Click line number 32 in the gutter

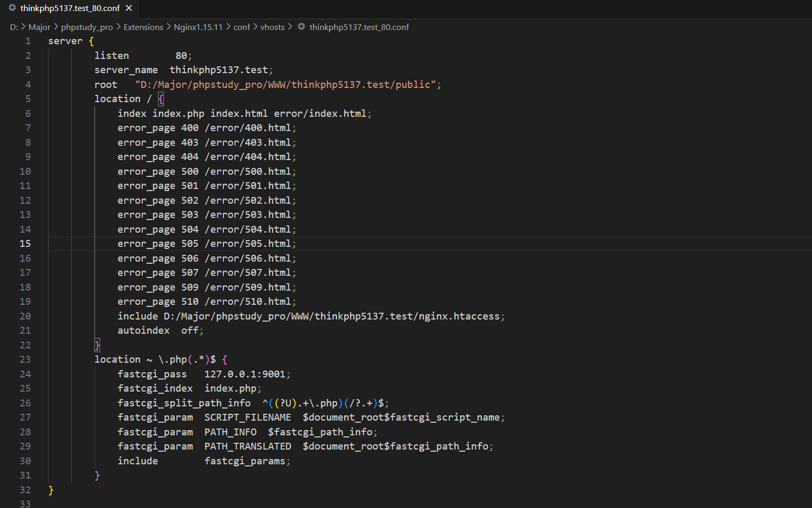tap(25, 490)
